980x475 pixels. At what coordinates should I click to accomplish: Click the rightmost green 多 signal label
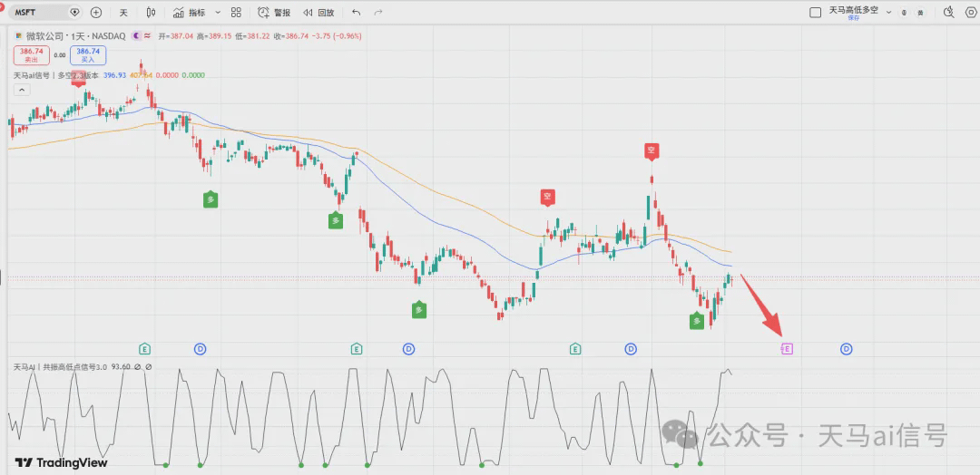(697, 321)
